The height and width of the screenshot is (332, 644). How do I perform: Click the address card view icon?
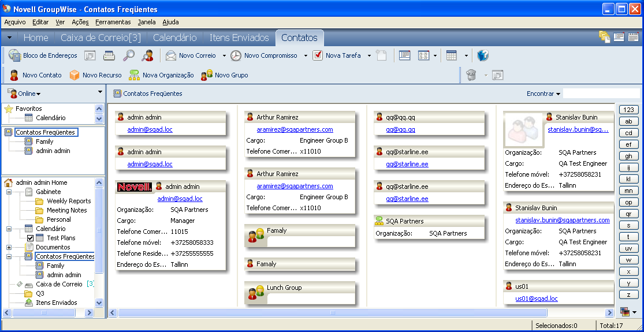[x=424, y=55]
